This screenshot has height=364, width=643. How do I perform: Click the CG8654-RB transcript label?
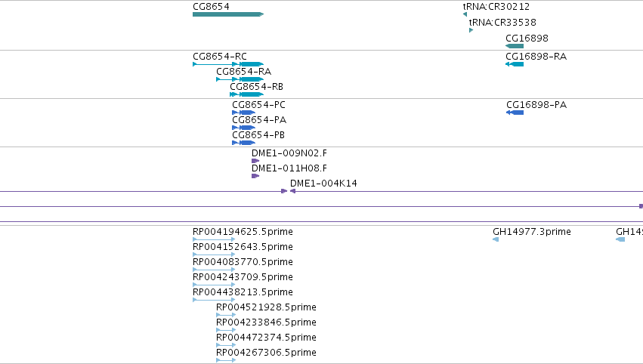tap(256, 87)
